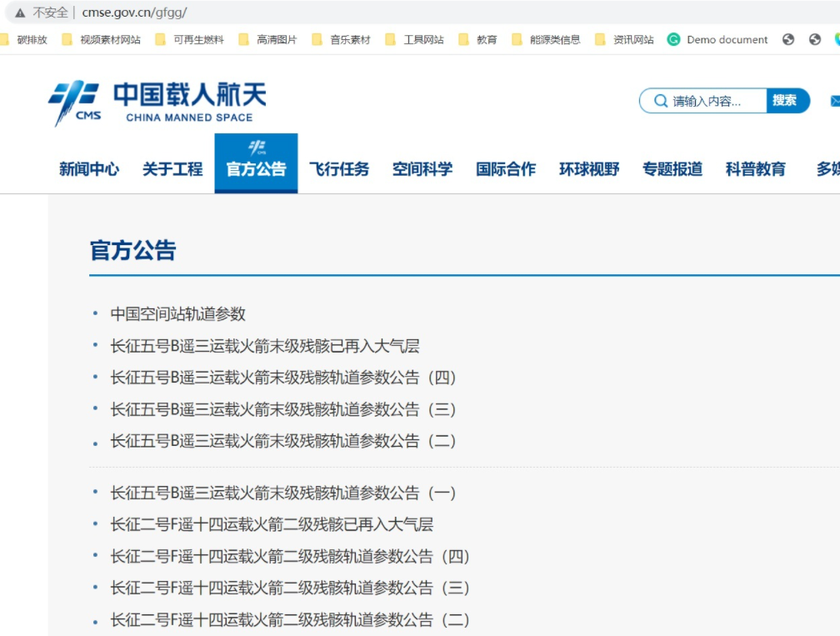Open the 高清图片 bookmarks folder
840x636 pixels.
point(277,39)
